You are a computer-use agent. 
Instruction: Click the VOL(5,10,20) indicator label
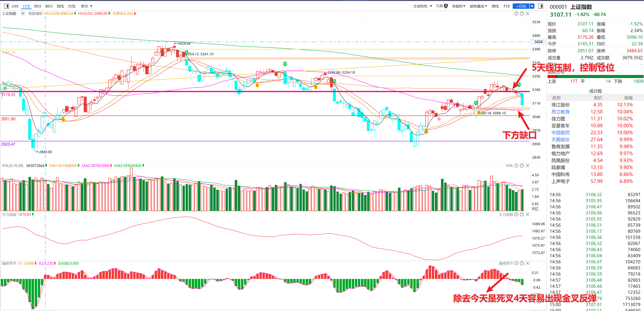[x=13, y=166]
